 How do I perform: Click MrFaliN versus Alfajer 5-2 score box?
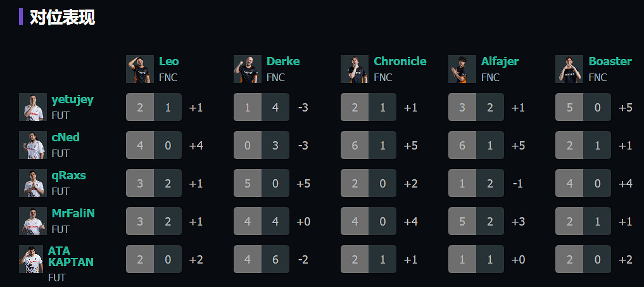[x=476, y=221]
